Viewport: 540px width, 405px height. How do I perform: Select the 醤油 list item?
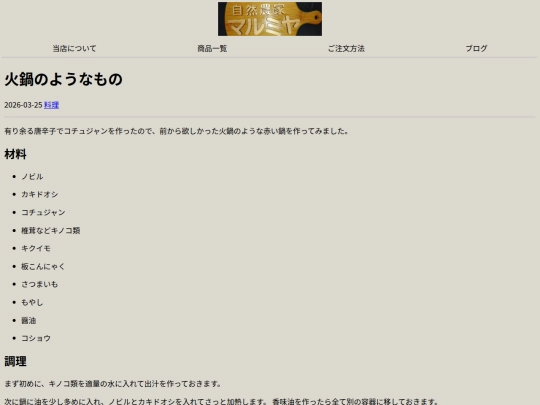pos(29,321)
